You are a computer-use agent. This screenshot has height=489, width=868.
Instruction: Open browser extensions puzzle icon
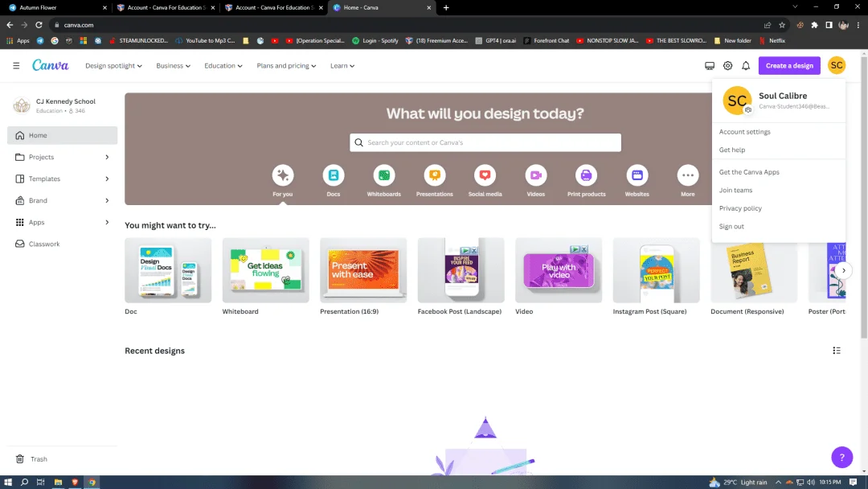coord(814,25)
